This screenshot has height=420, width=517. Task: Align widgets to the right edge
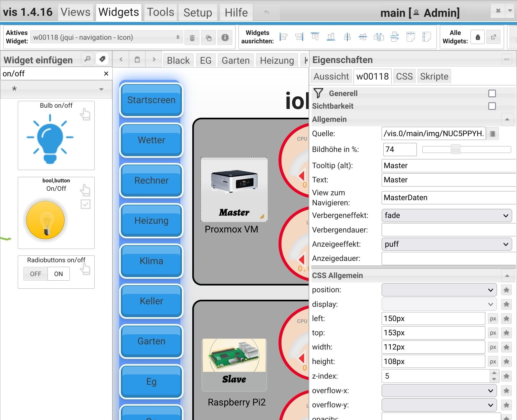299,37
